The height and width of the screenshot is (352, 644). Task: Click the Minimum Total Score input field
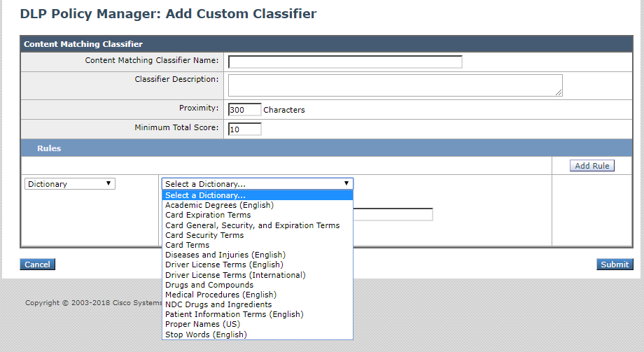244,129
